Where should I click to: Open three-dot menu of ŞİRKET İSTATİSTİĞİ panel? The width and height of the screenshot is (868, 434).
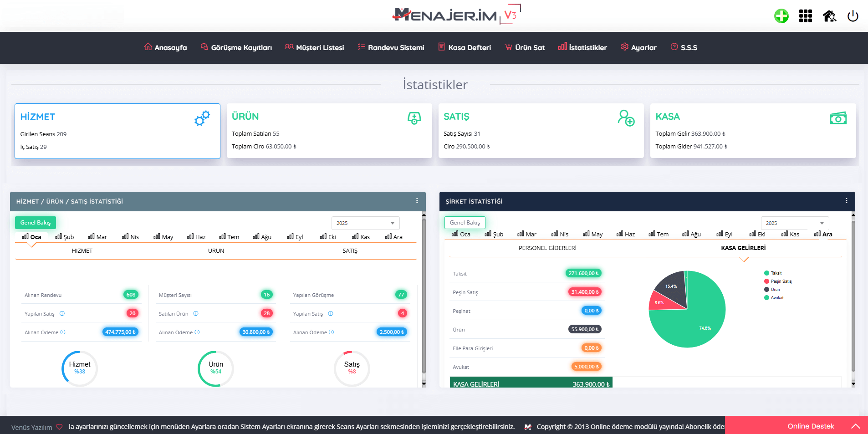coord(846,201)
